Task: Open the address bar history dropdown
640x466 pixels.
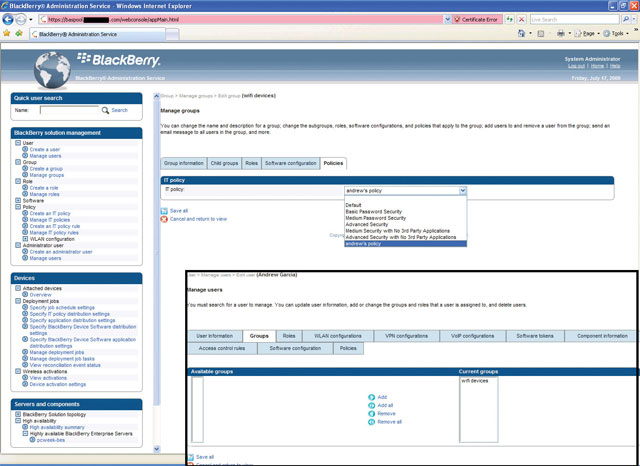Action: click(447, 19)
